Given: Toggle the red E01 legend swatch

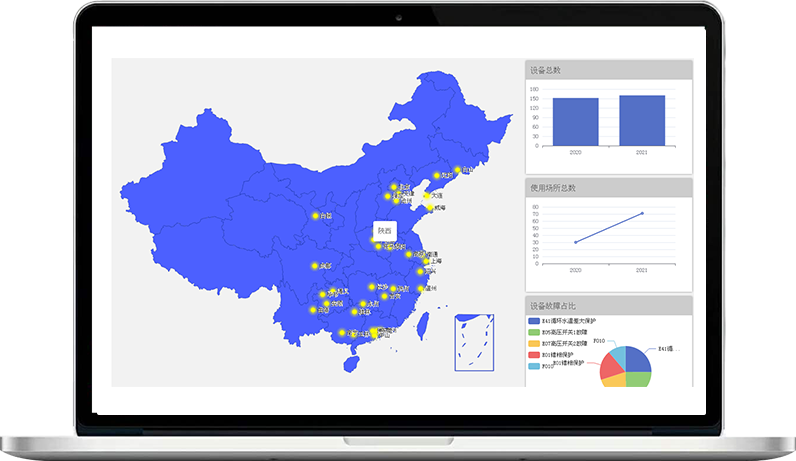Looking at the screenshot, I should tap(534, 355).
